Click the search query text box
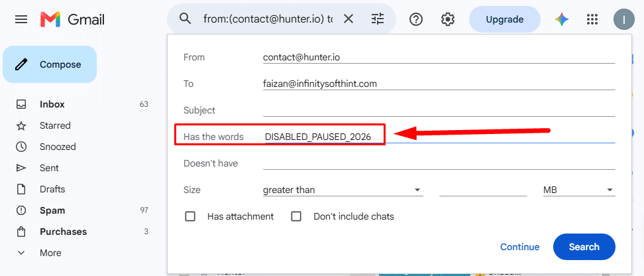The height and width of the screenshot is (276, 644). coord(268,19)
